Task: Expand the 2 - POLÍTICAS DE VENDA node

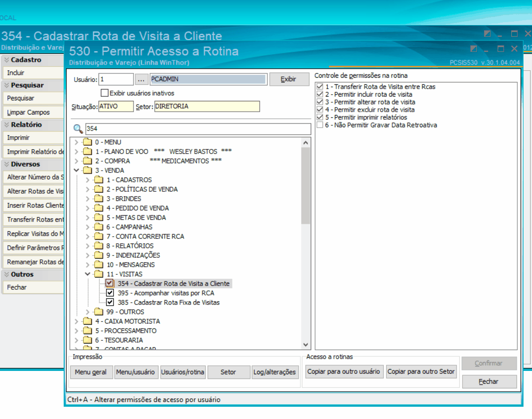Action: (88, 189)
